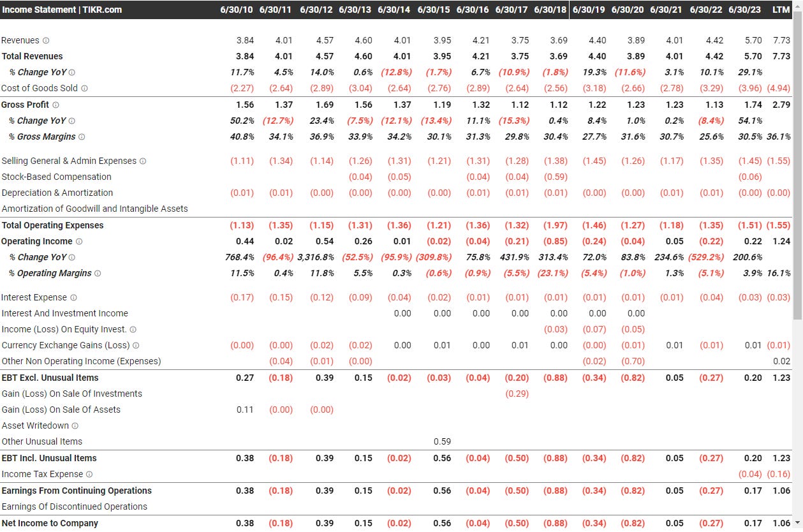Click info icon beside % Change YoY under Gross Profit
Screen dimensions: 803x532
click(x=71, y=121)
